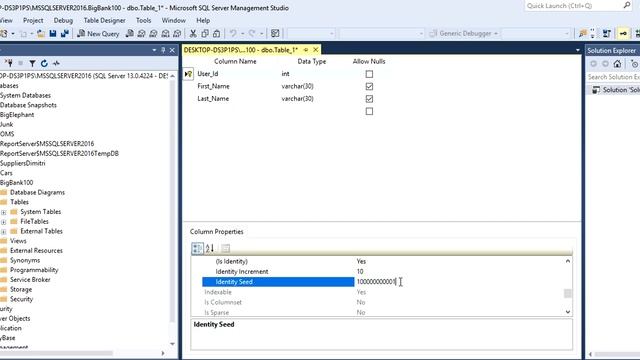
Task: Click the Identity Seed value field
Action: (x=458, y=282)
